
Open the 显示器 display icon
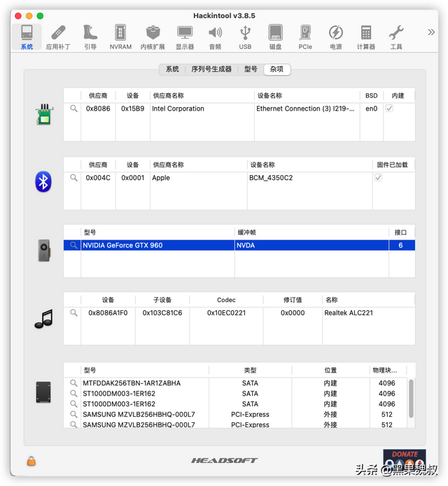click(185, 37)
